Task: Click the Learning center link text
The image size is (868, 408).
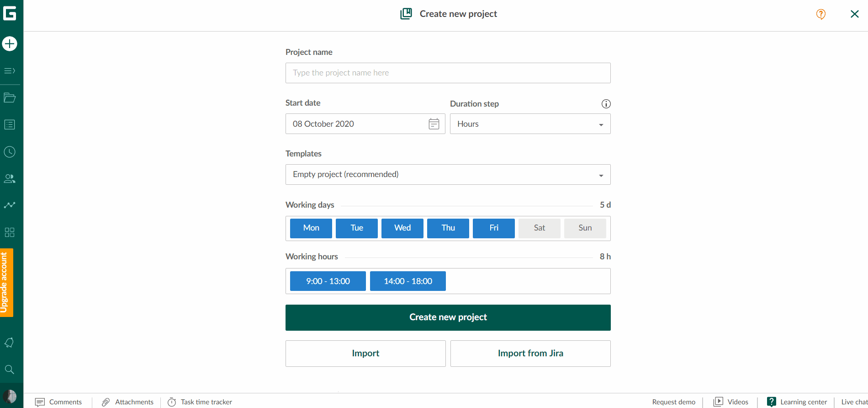Action: coord(804,402)
